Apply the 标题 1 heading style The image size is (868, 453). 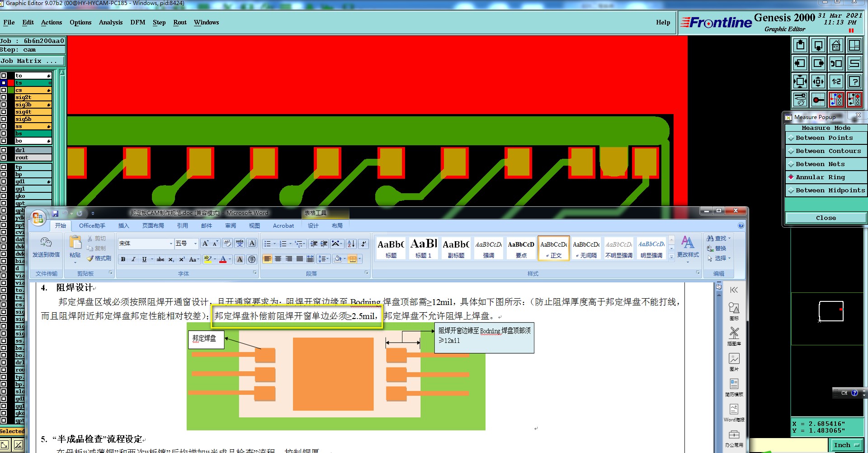[424, 248]
